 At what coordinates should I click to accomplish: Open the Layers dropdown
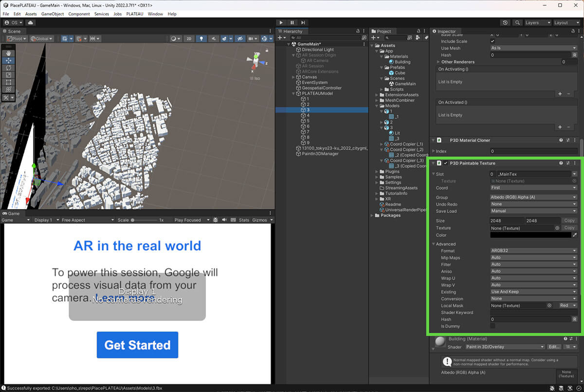pyautogui.click(x=537, y=22)
